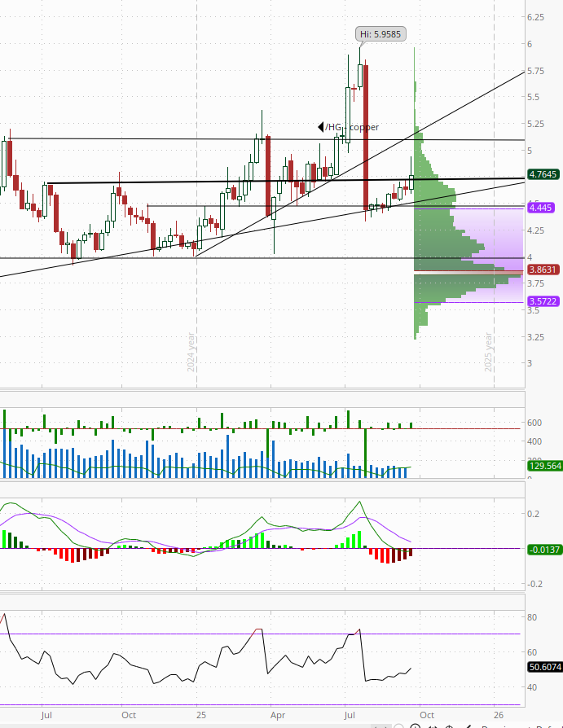Click the 26 year label on time axis
This screenshot has height=728, width=563.
point(498,715)
